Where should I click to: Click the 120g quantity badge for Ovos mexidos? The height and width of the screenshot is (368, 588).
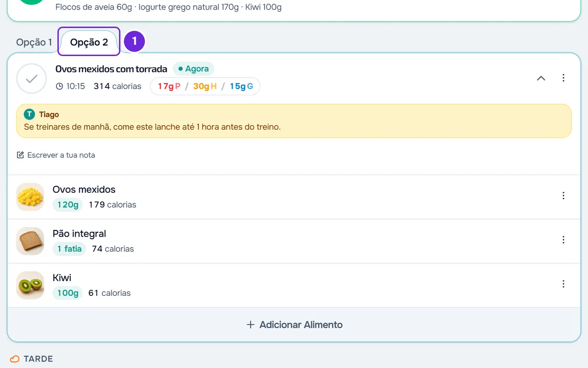point(68,205)
